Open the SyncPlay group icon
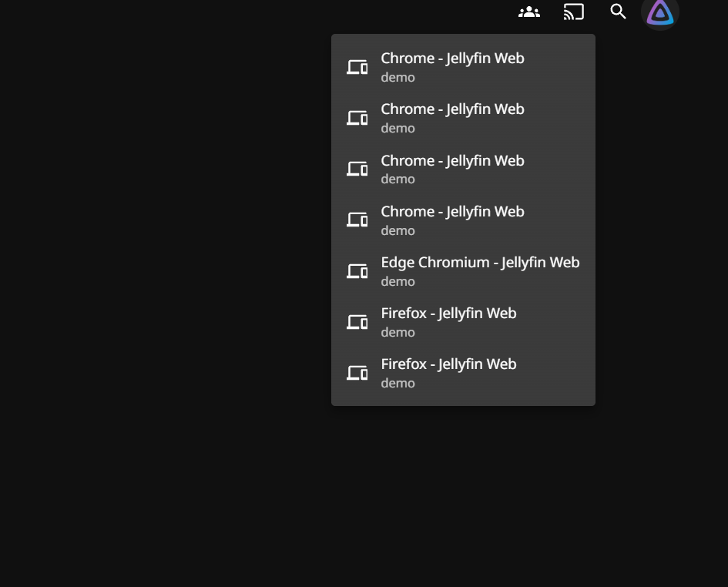Image resolution: width=728 pixels, height=587 pixels. coord(528,12)
